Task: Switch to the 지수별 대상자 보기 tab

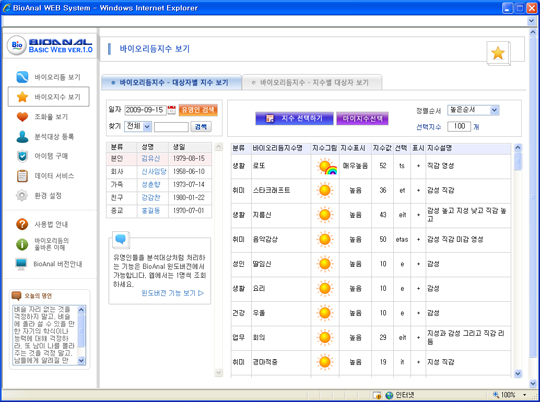Action: click(x=312, y=83)
